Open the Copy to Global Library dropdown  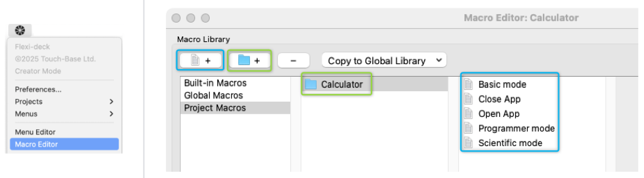pyautogui.click(x=384, y=61)
